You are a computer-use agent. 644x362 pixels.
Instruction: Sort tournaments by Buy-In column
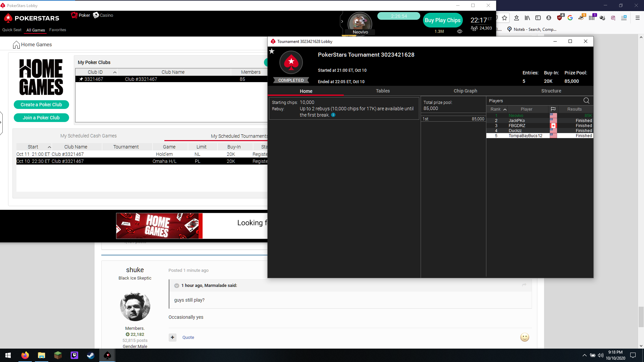234,147
